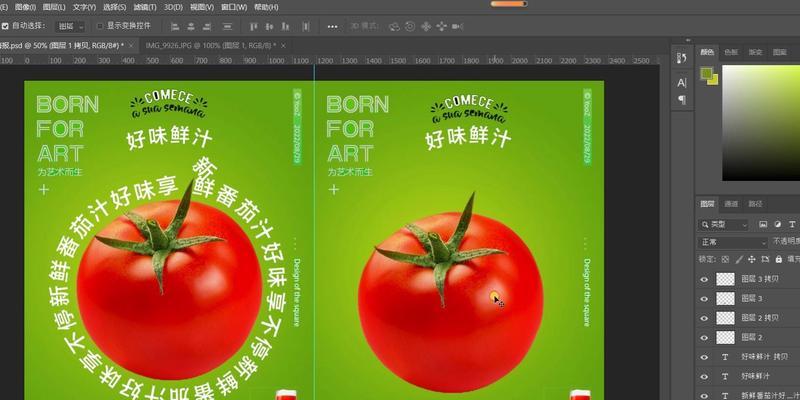Open the 选择(S) menu
The width and height of the screenshot is (800, 400).
(x=114, y=7)
